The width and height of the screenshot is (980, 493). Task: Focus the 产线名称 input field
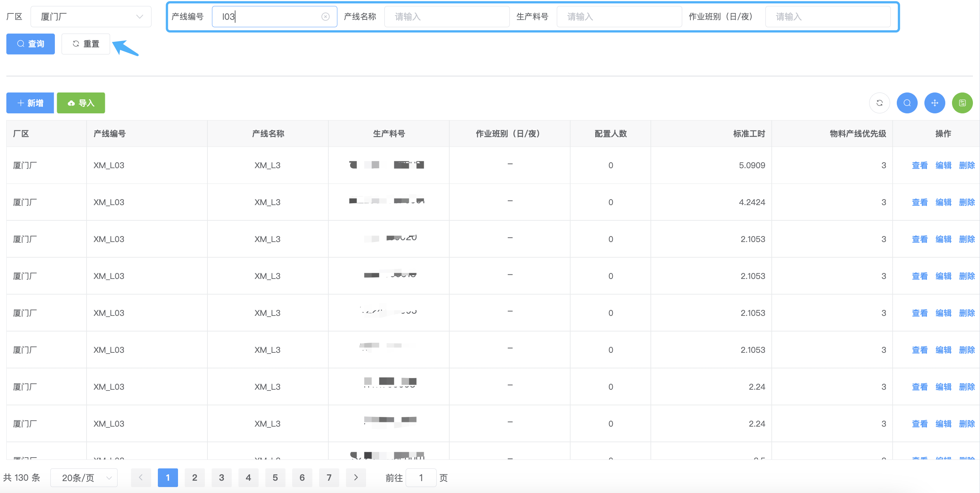click(447, 17)
